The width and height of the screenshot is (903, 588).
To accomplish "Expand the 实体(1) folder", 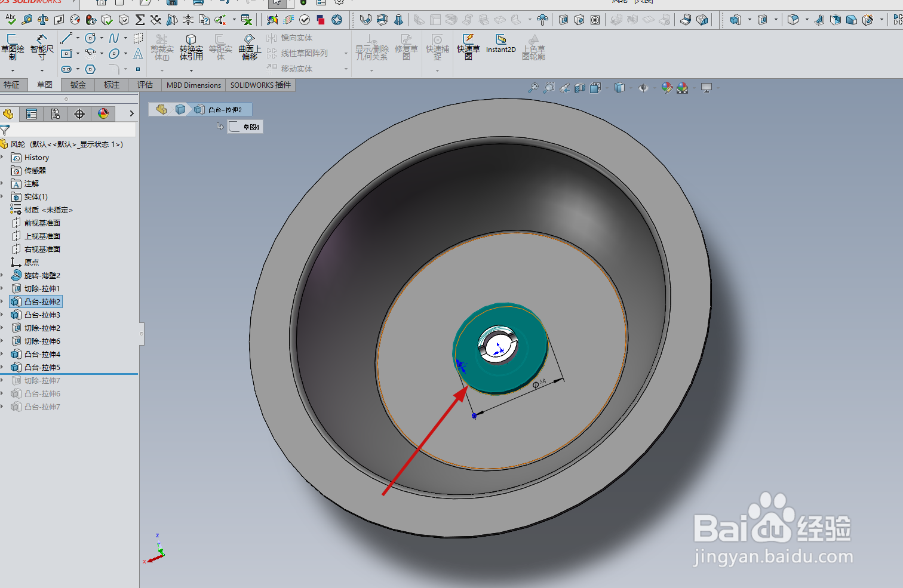I will pos(3,197).
